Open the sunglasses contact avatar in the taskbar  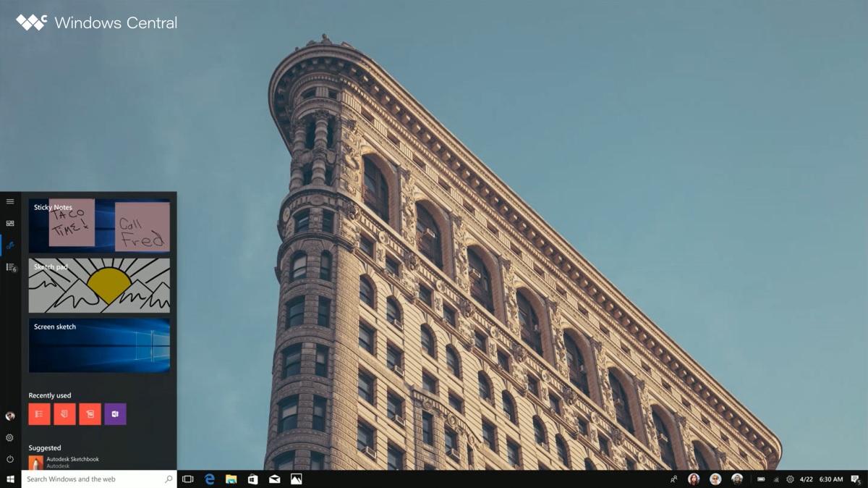pos(715,479)
